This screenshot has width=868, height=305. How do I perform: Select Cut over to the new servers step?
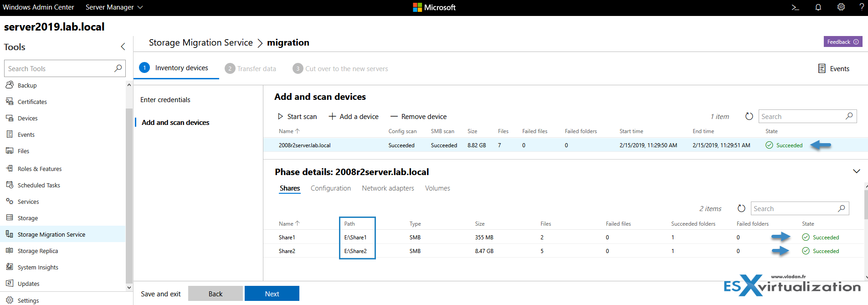click(x=340, y=68)
